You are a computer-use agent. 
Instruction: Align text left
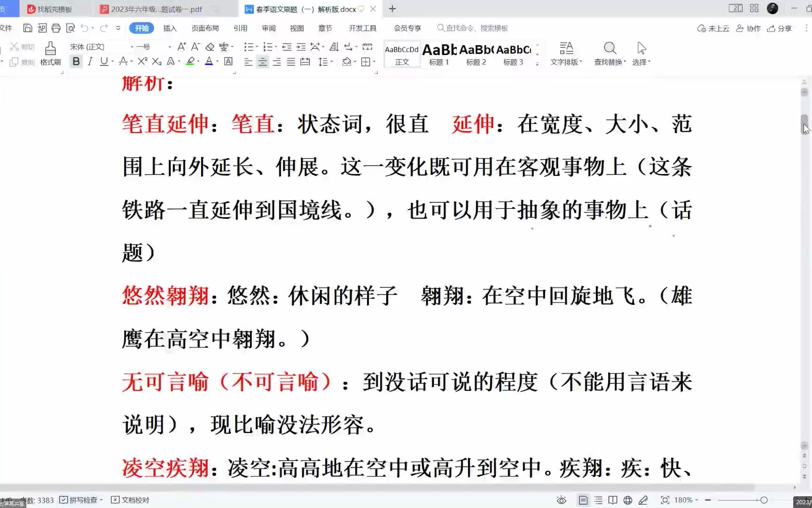click(x=248, y=62)
